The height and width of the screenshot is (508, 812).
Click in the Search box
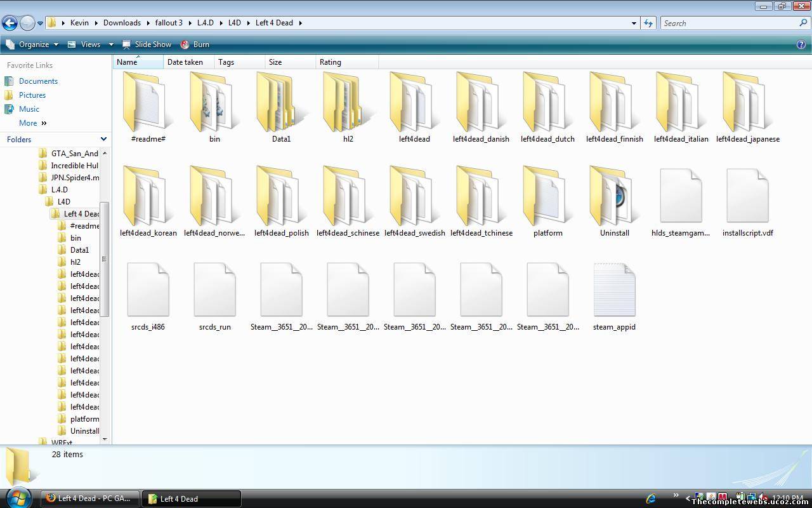735,23
